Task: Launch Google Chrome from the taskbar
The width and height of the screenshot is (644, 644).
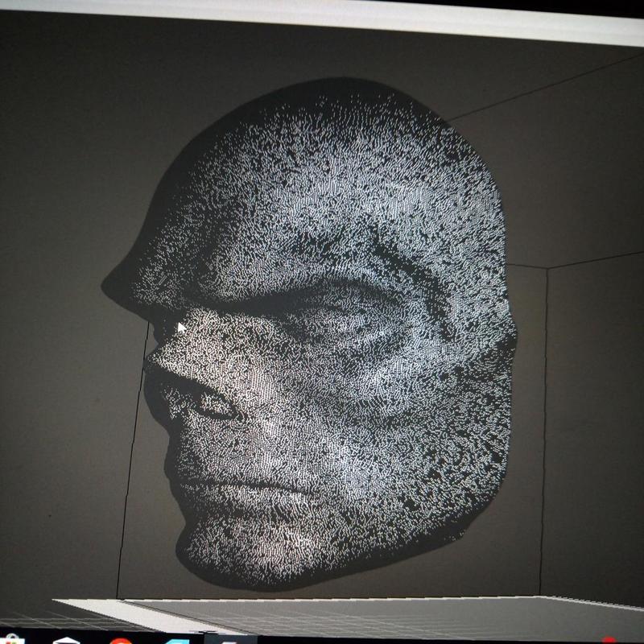Action: pyautogui.click(x=119, y=640)
